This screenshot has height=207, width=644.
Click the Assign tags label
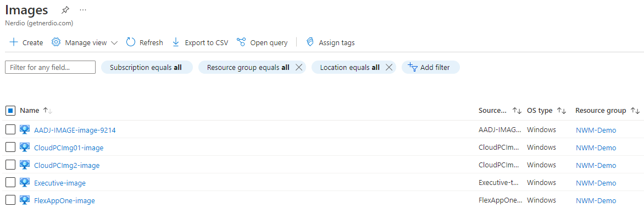click(337, 43)
